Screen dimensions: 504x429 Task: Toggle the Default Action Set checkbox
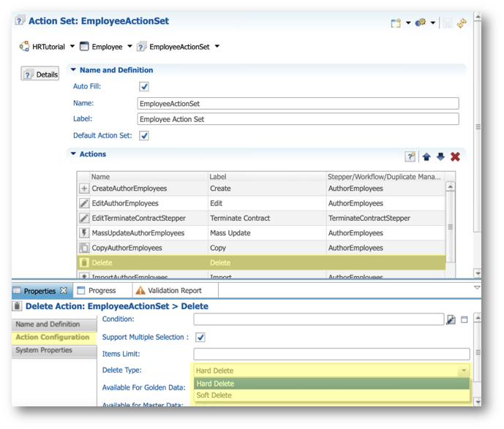point(144,135)
